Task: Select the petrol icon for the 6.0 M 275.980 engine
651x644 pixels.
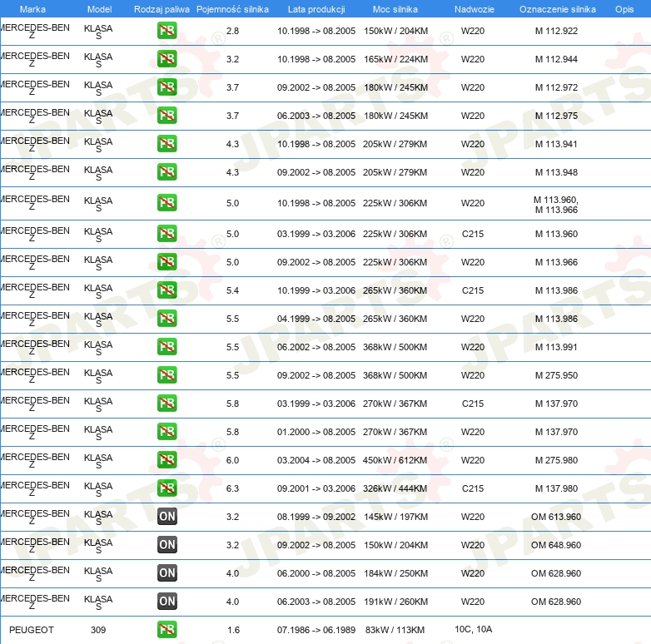Action: click(166, 460)
